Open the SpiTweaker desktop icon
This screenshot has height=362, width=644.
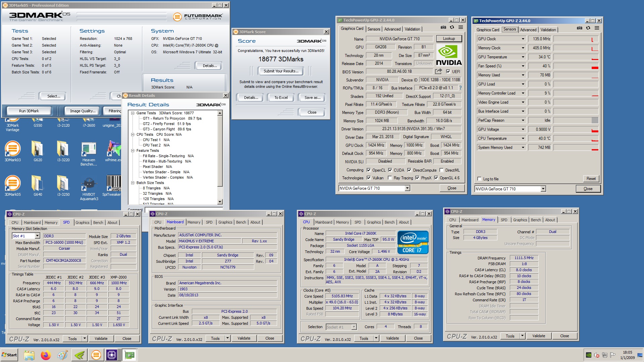pos(112,186)
